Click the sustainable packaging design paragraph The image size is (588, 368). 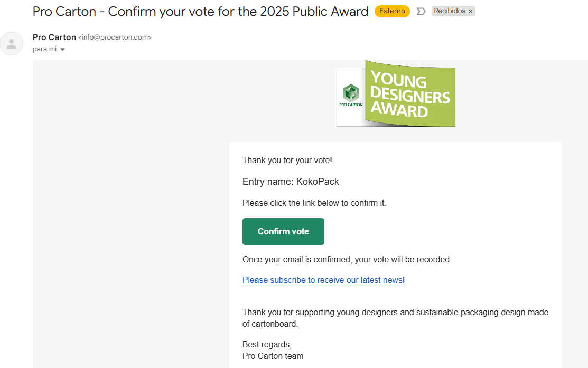click(395, 318)
